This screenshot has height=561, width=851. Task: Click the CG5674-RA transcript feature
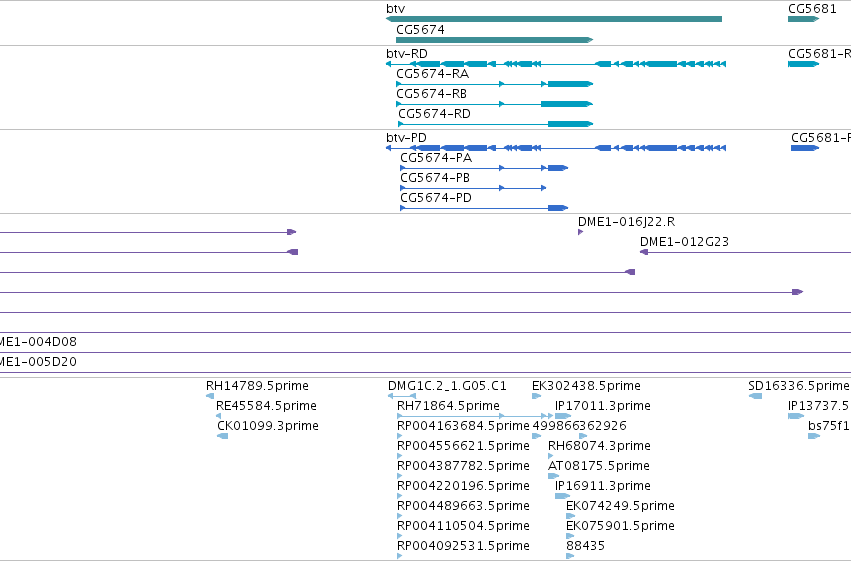[x=494, y=84]
